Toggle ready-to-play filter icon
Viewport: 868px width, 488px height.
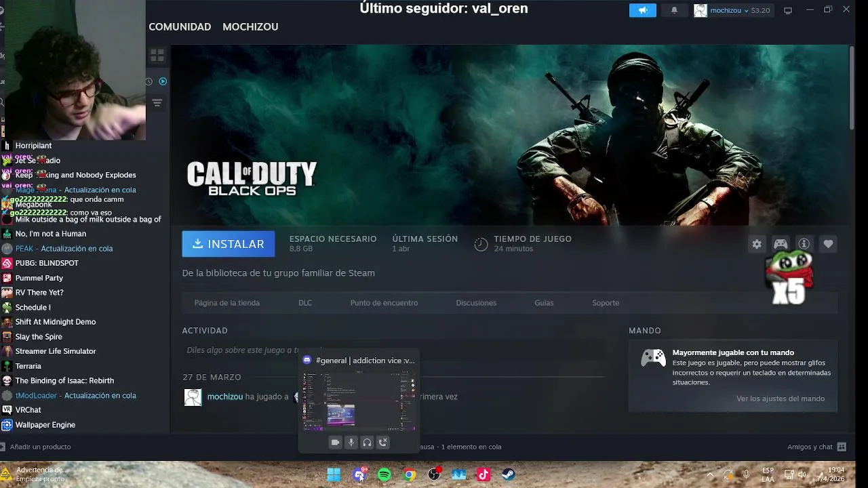click(163, 81)
